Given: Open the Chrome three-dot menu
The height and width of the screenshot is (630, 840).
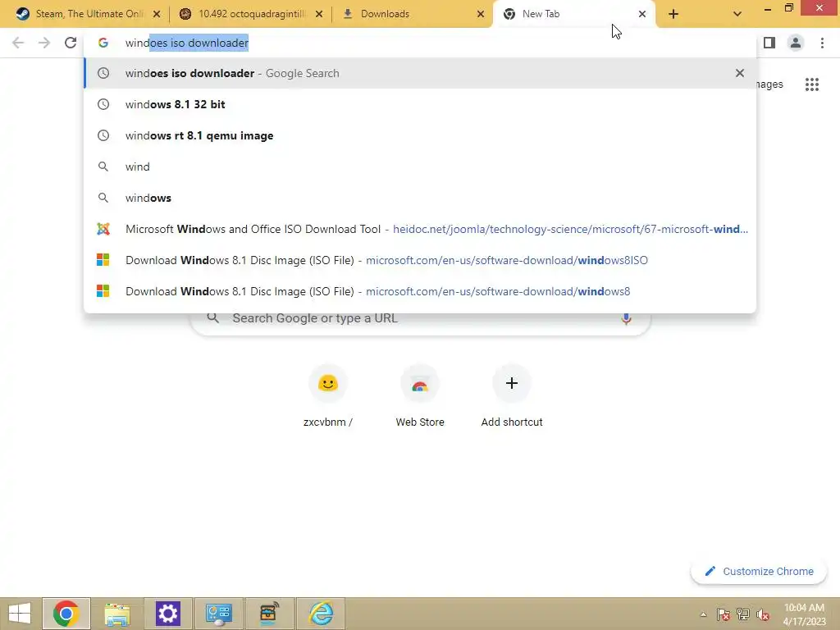Looking at the screenshot, I should (x=822, y=43).
